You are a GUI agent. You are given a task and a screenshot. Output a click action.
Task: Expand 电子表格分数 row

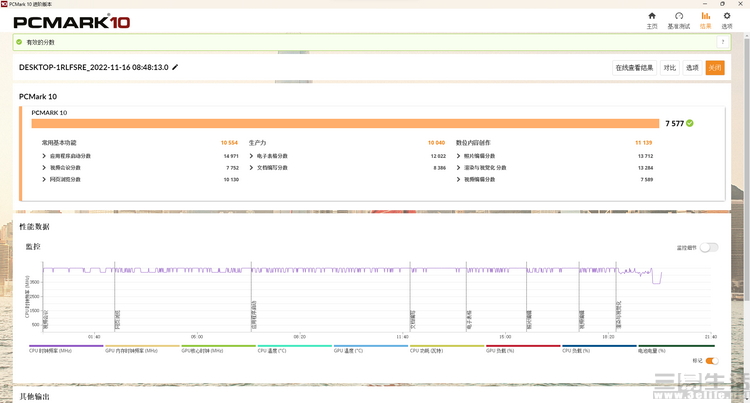coord(251,156)
